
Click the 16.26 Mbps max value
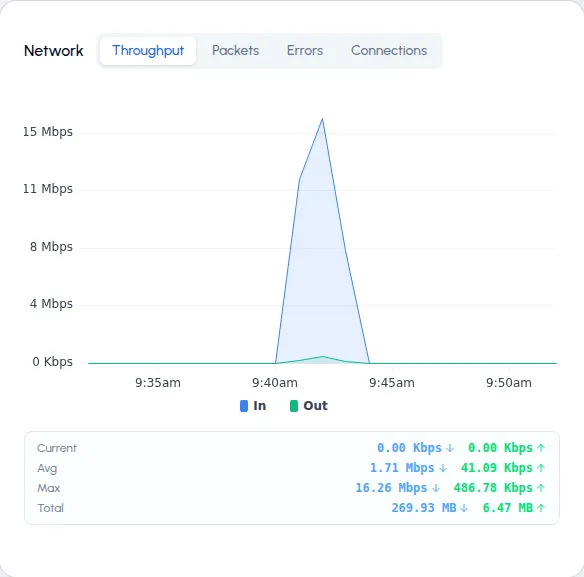[x=391, y=488]
